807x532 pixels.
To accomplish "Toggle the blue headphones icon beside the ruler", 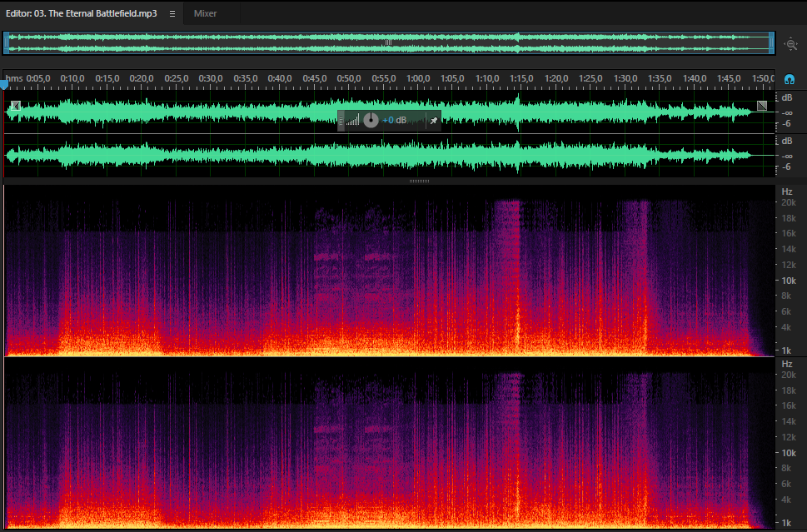I will 789,79.
